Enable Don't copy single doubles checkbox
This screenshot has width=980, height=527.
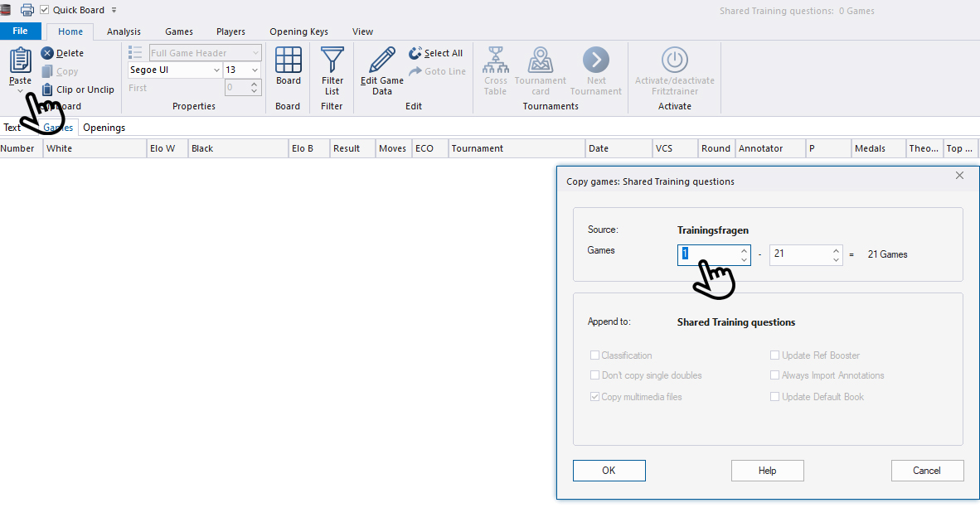pos(594,375)
